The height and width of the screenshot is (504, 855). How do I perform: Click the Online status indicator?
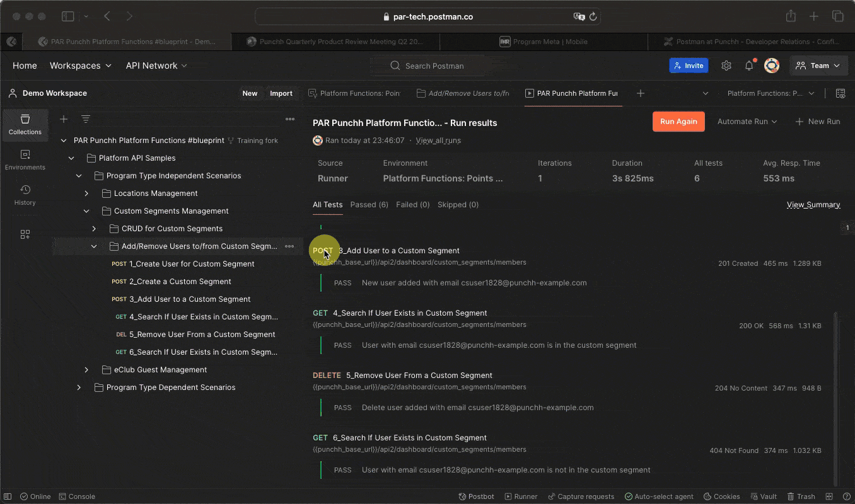pos(35,496)
